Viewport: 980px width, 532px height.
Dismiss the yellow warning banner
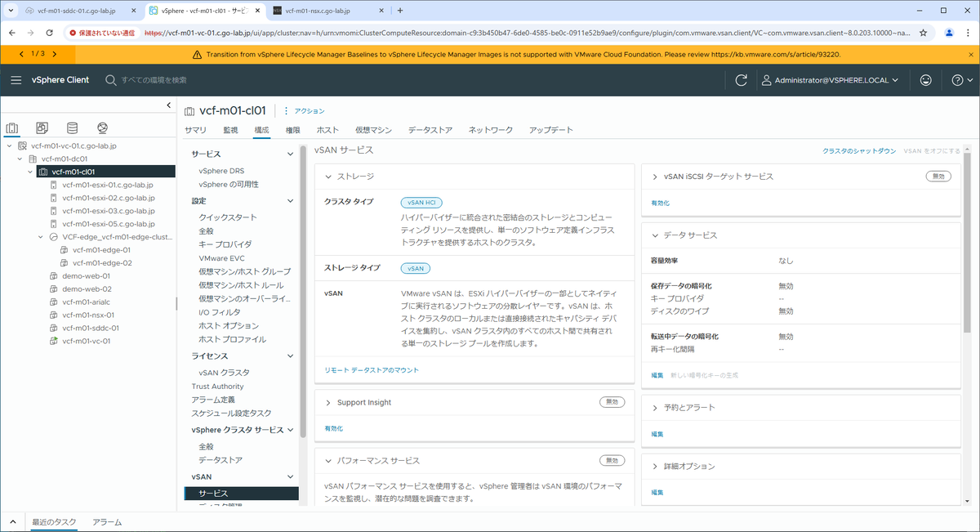click(971, 54)
